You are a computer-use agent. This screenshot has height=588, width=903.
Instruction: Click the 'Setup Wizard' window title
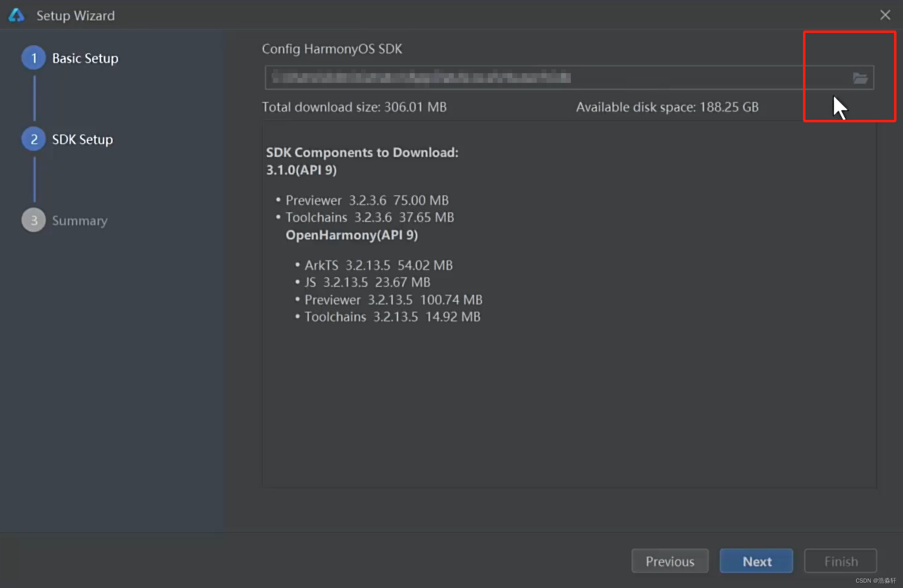coord(76,15)
